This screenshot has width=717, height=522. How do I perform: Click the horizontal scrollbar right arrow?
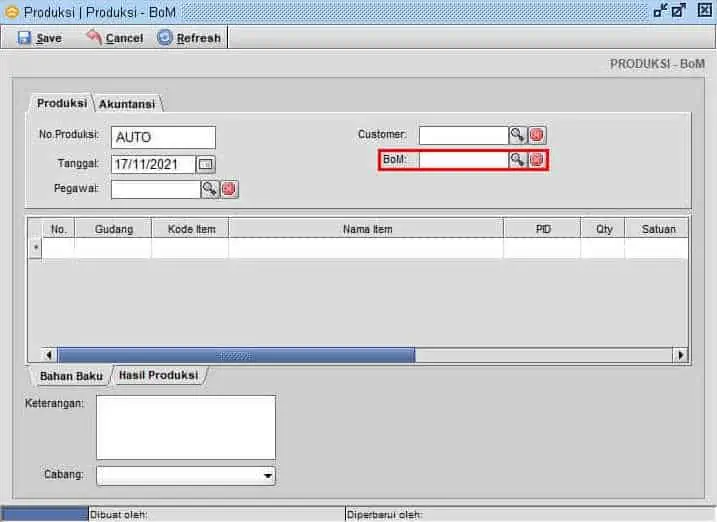coord(681,355)
